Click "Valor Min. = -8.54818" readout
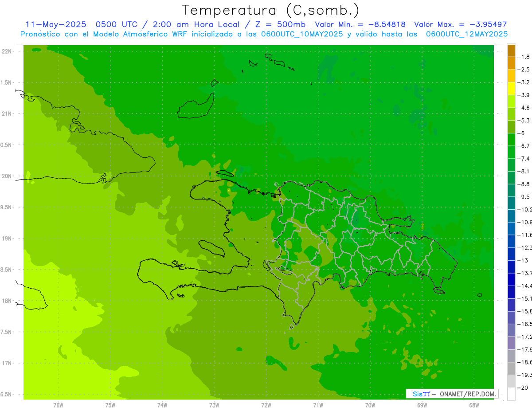 (360, 24)
